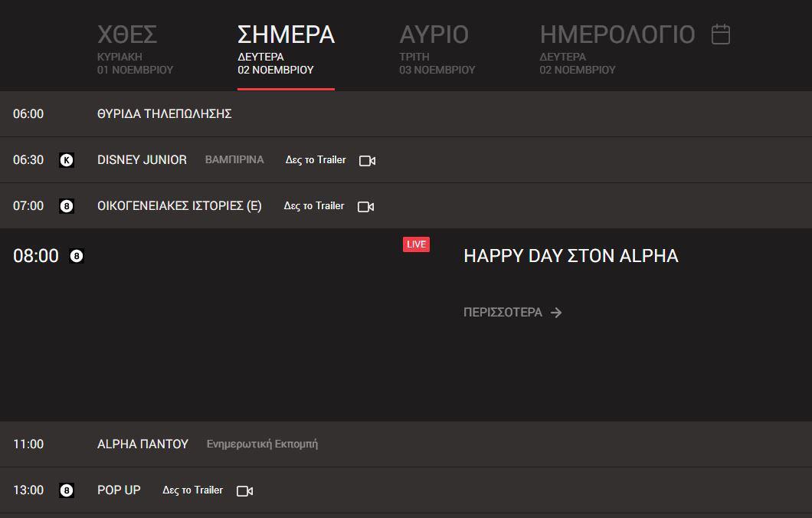Click the ΠΕΡΙΣΣΟΤΕΡΑ link

pos(503,313)
